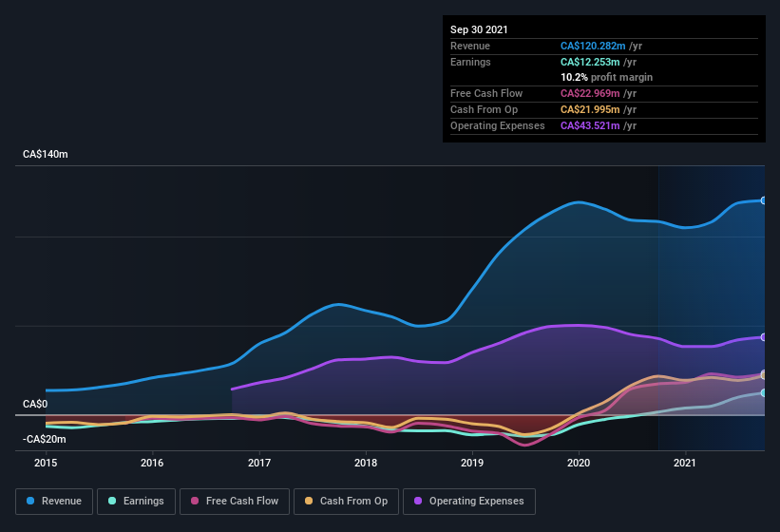
Task: Click the orange Cash From Op endpoint marker
Action: 764,374
